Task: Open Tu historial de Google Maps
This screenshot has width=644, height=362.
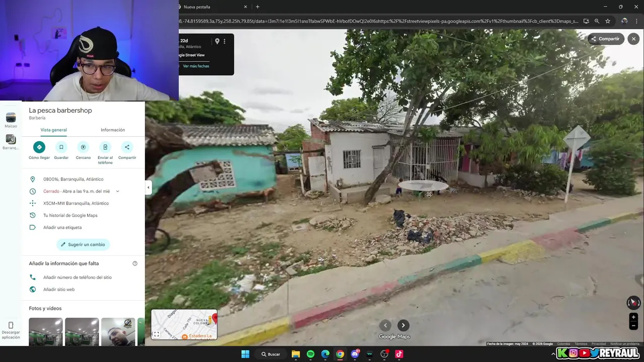Action: pyautogui.click(x=70, y=215)
